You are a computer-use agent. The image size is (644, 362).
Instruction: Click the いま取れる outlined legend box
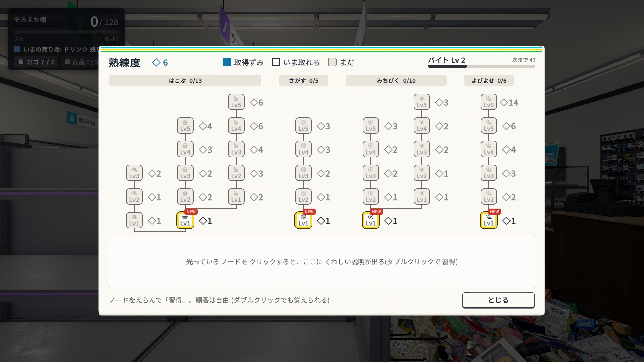point(276,62)
